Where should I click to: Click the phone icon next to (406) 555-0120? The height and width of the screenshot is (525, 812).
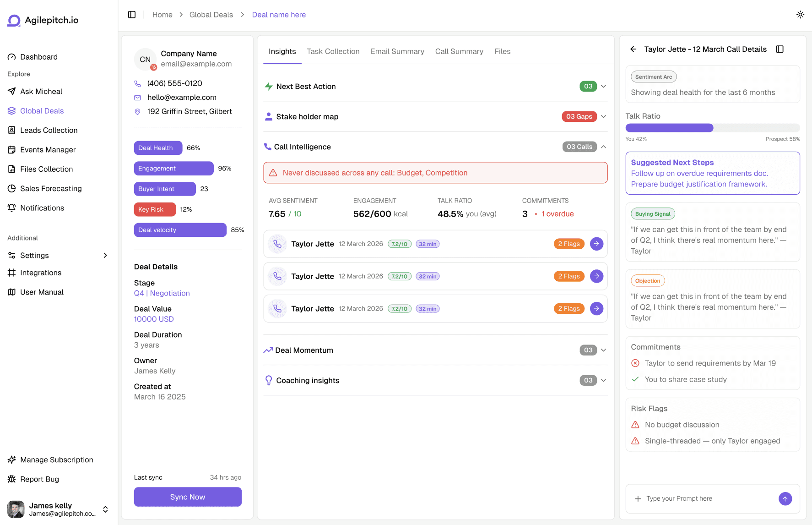point(138,83)
